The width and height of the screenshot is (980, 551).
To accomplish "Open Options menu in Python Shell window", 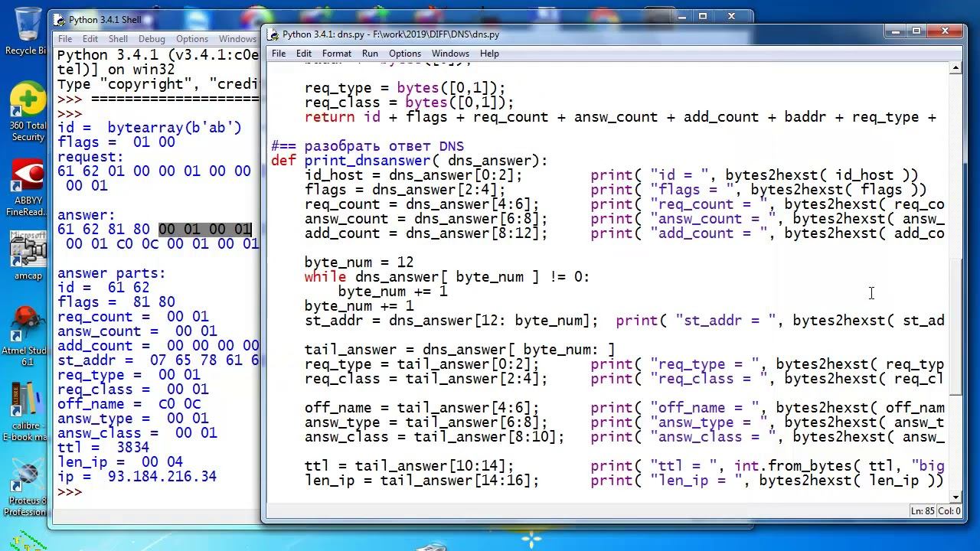I will tap(192, 39).
